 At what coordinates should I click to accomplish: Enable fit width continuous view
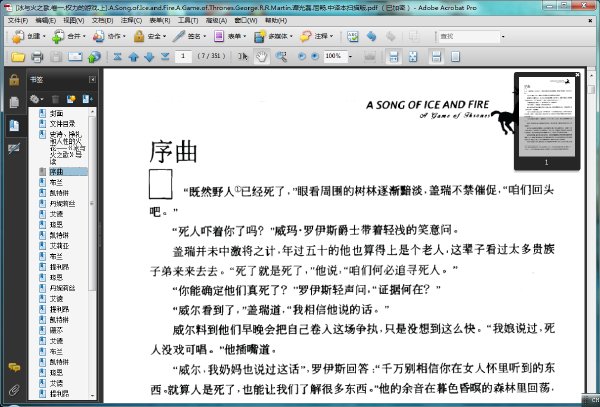click(436, 57)
